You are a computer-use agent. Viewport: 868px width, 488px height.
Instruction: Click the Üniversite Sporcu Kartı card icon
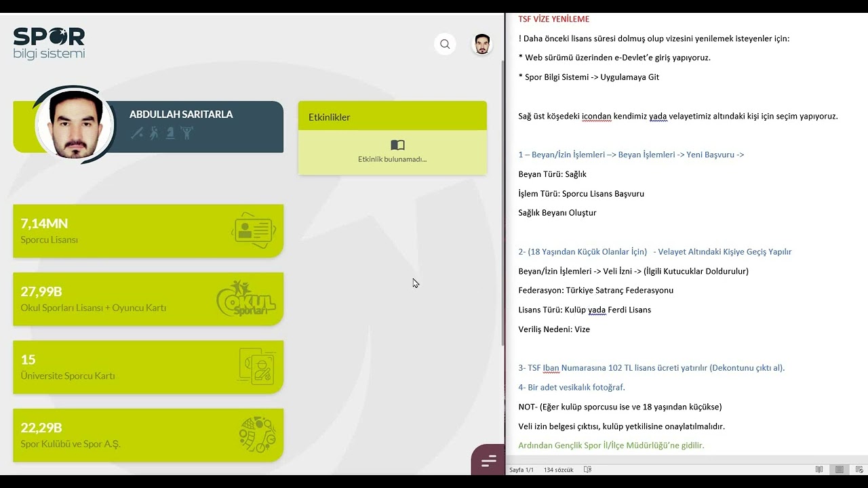256,367
